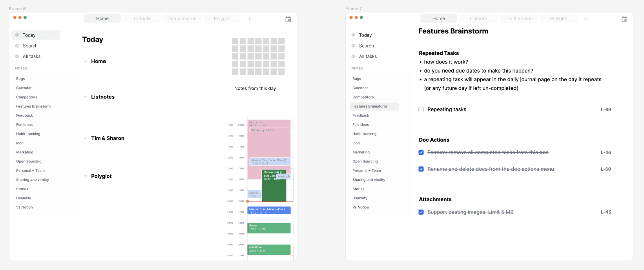This screenshot has height=270, width=644.
Task: Open Personal + Team note in Frame 7
Action: click(x=367, y=171)
